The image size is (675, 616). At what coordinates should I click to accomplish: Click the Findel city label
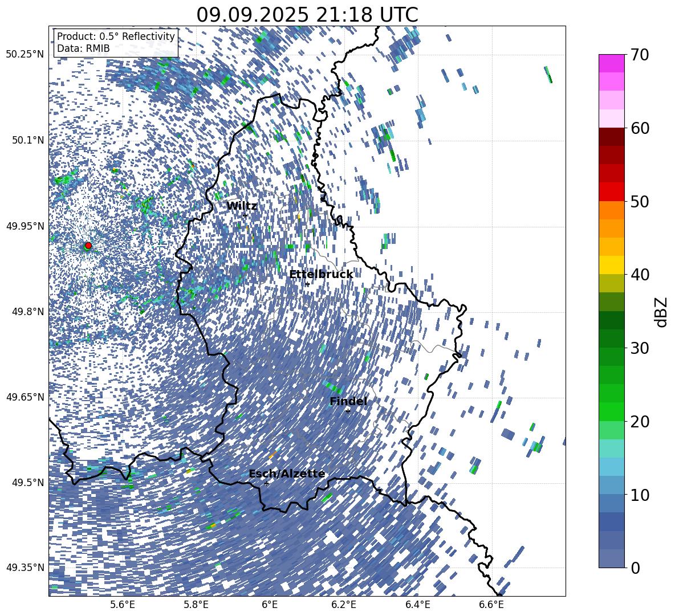pos(348,401)
